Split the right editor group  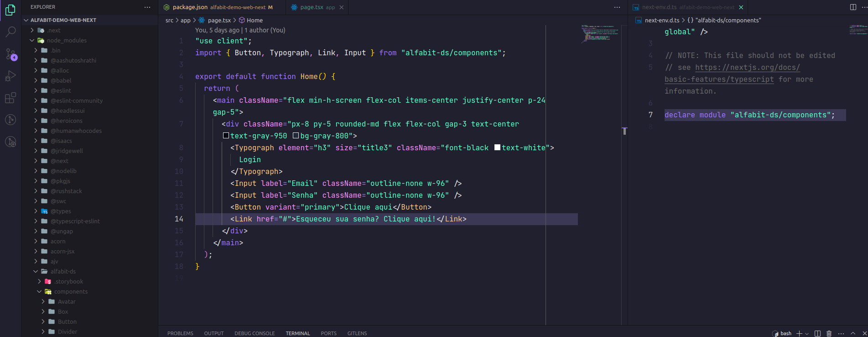point(853,7)
